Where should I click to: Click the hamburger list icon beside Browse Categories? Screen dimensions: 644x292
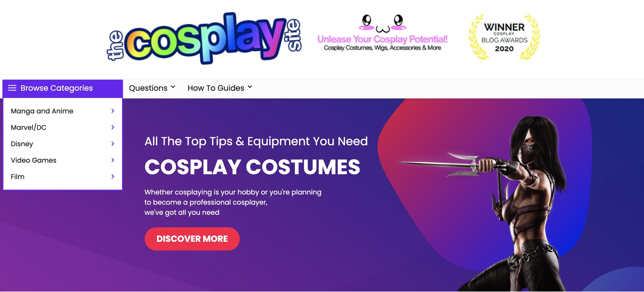click(x=12, y=88)
